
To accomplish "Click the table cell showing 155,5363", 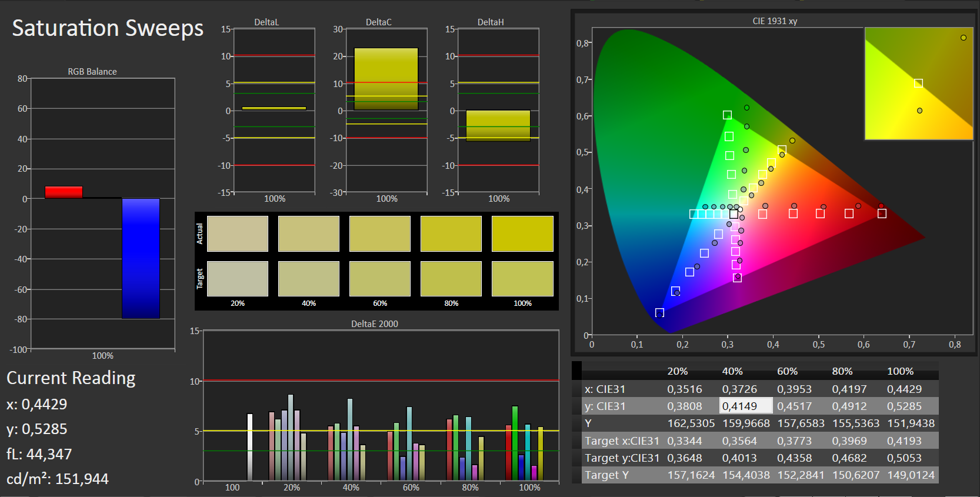I will 856,423.
